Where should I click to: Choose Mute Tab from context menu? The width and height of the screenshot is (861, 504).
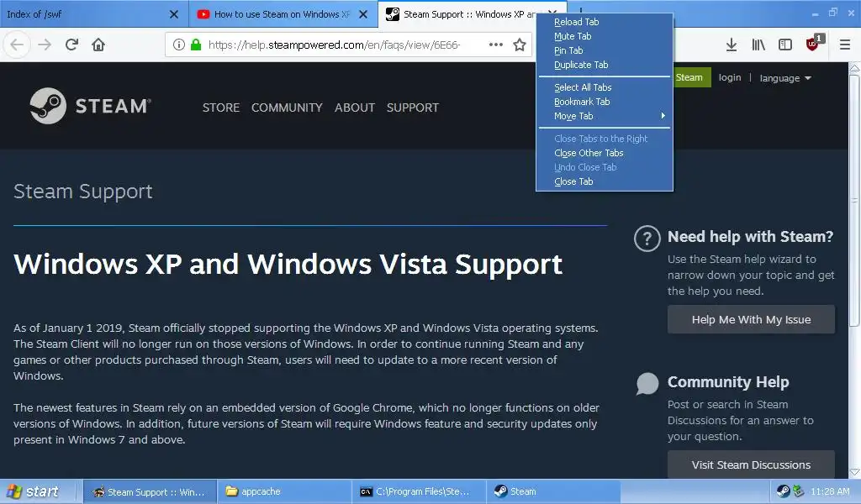point(604,36)
